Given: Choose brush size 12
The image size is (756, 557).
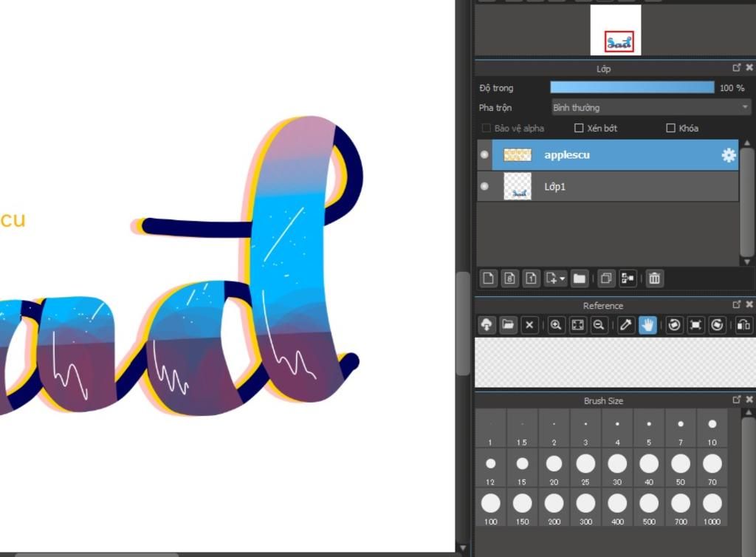Looking at the screenshot, I should coord(490,468).
